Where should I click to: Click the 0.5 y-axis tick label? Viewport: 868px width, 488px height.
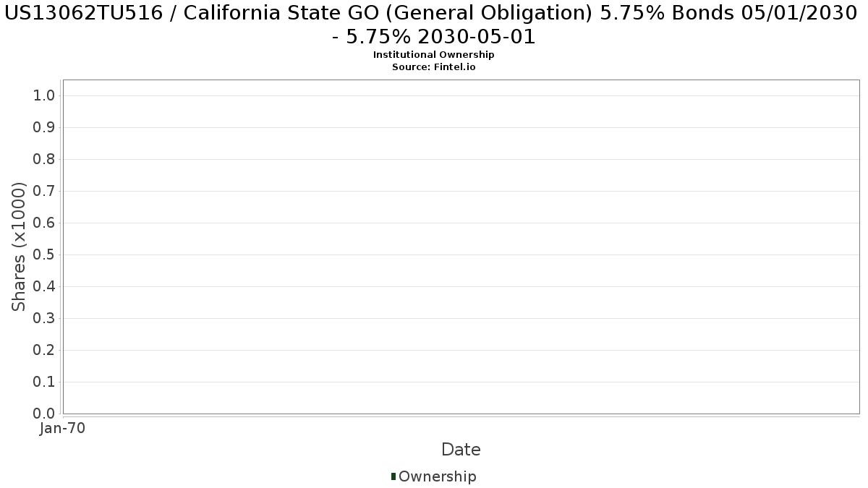44,255
